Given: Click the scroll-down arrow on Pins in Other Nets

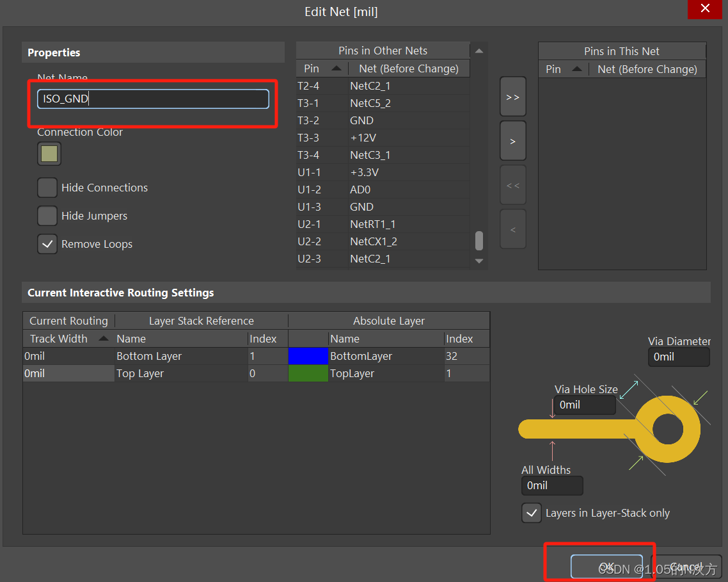Looking at the screenshot, I should (479, 260).
